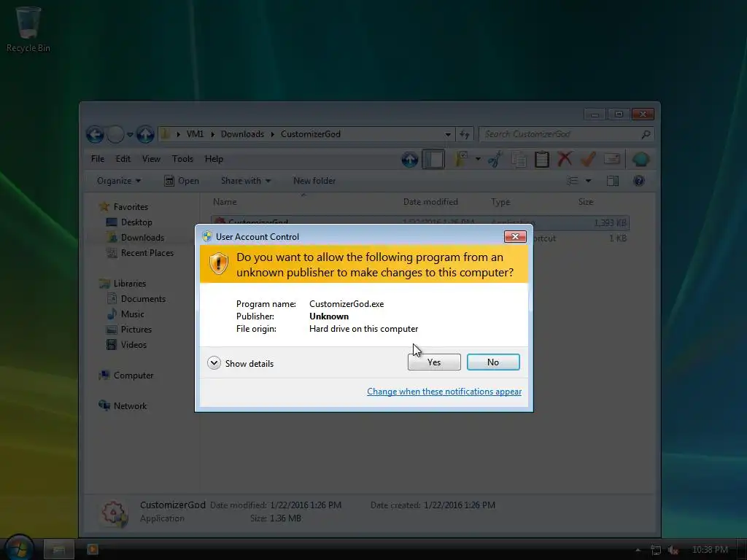Open Explorer help question mark icon
This screenshot has height=560, width=747.
639,181
